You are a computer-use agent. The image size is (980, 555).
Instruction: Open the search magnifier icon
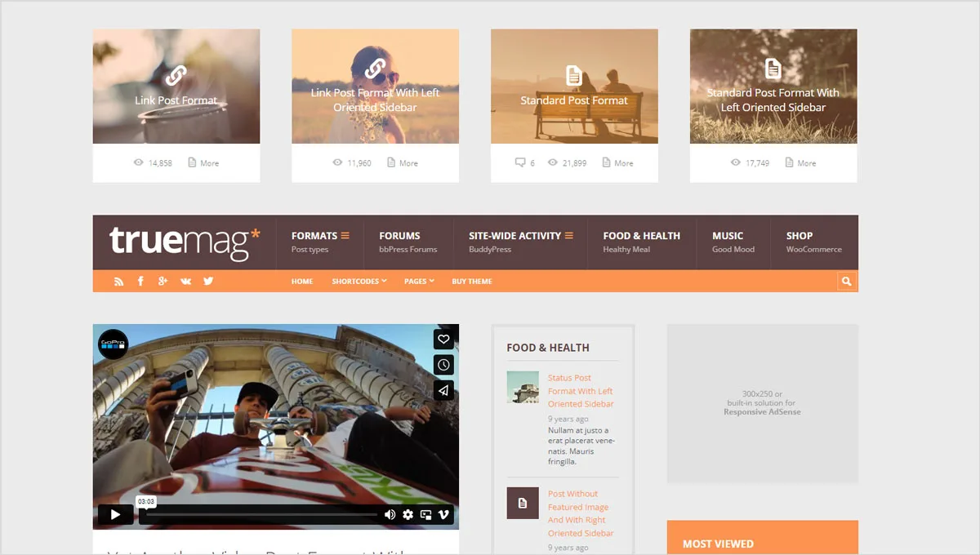click(846, 281)
